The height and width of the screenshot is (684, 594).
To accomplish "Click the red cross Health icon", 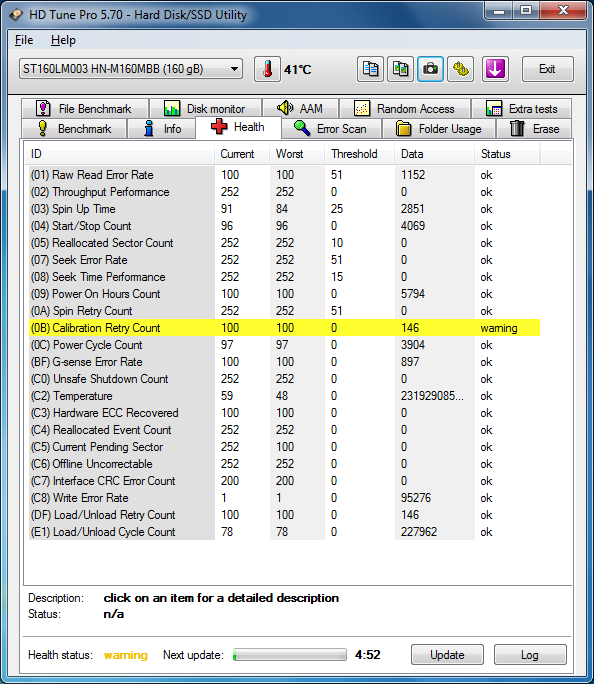I will pyautogui.click(x=219, y=127).
